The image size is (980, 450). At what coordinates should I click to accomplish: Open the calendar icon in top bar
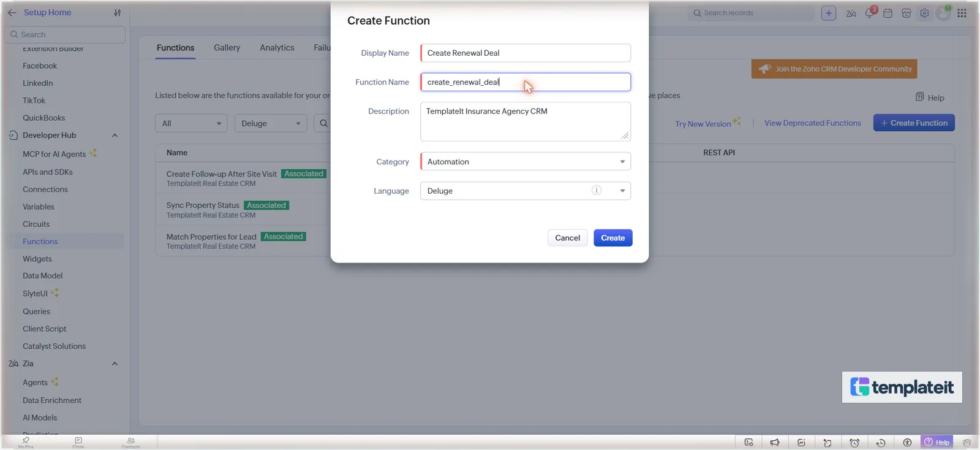tap(888, 13)
